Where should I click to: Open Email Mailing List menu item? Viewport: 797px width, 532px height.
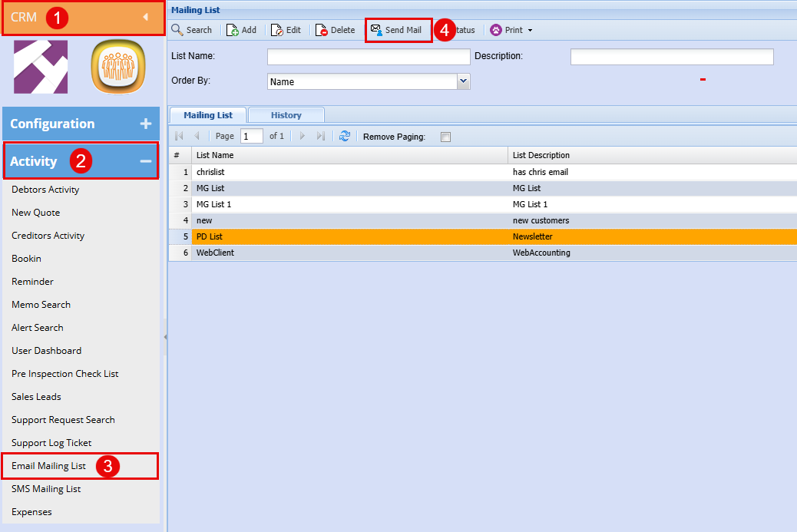point(49,466)
